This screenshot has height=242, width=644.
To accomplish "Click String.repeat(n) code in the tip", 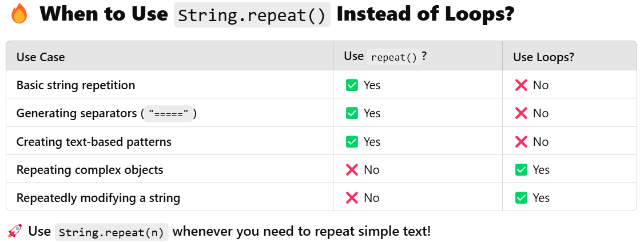I will [x=112, y=232].
